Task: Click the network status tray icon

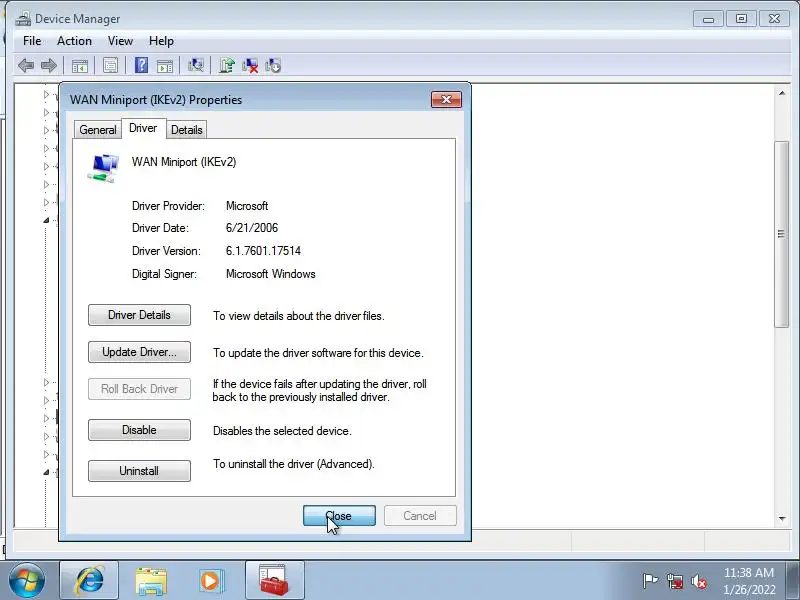Action: [675, 581]
